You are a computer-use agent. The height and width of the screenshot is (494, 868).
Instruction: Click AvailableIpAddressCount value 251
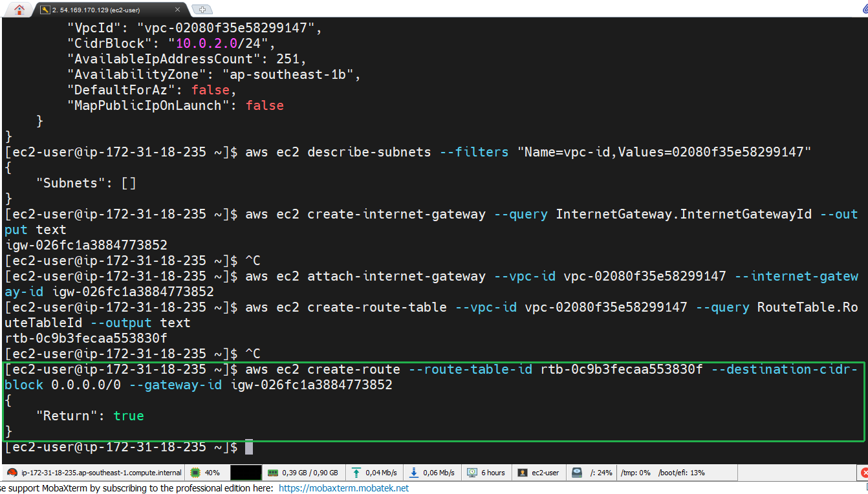pos(288,59)
